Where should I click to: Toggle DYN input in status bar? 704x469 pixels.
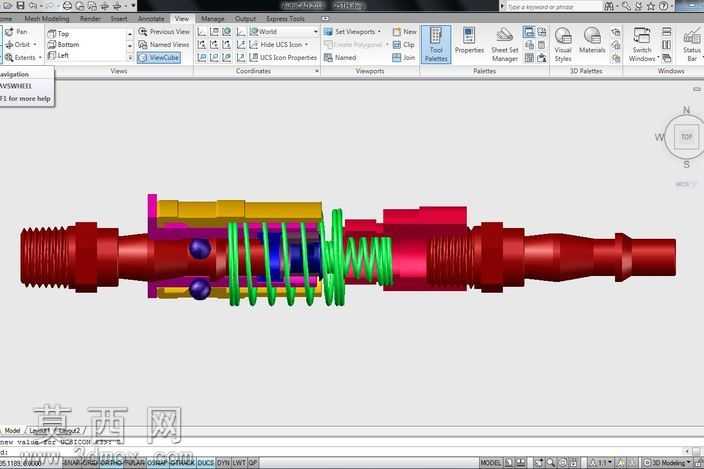click(223, 463)
